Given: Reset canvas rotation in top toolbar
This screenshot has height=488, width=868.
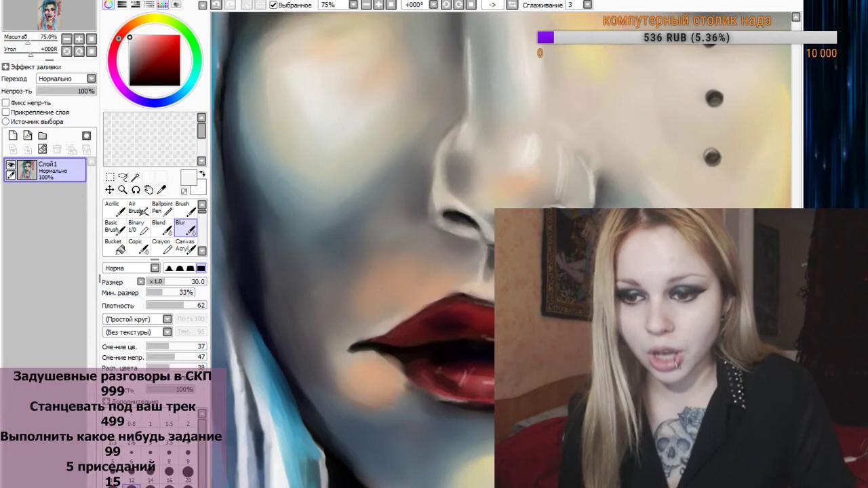Looking at the screenshot, I should click(x=469, y=5).
